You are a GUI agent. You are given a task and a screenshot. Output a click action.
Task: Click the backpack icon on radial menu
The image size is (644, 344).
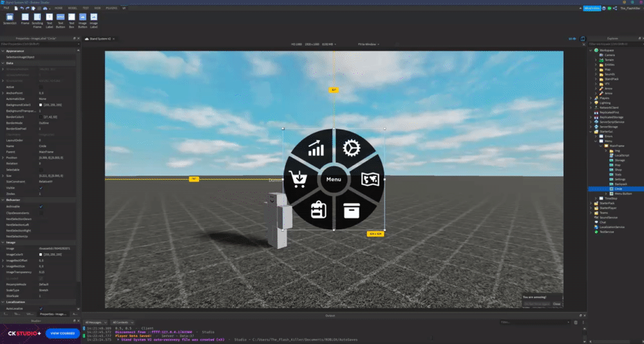(319, 209)
